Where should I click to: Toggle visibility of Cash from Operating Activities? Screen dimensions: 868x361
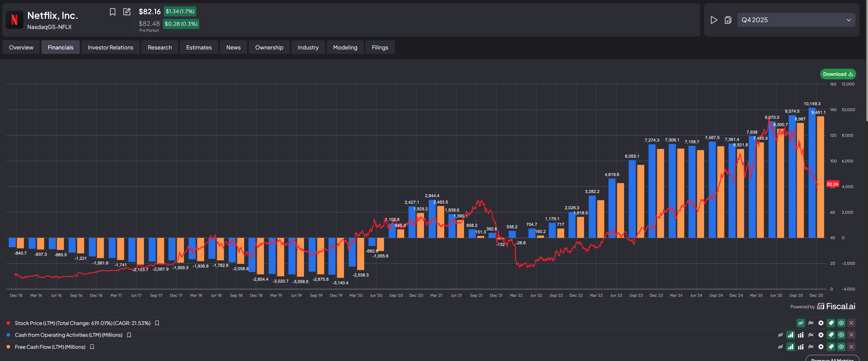pos(841,335)
